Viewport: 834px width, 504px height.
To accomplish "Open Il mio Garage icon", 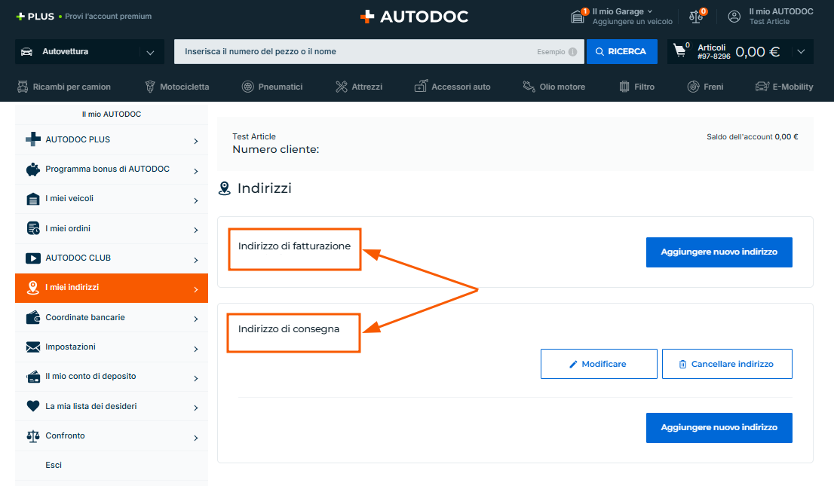I will [x=579, y=17].
